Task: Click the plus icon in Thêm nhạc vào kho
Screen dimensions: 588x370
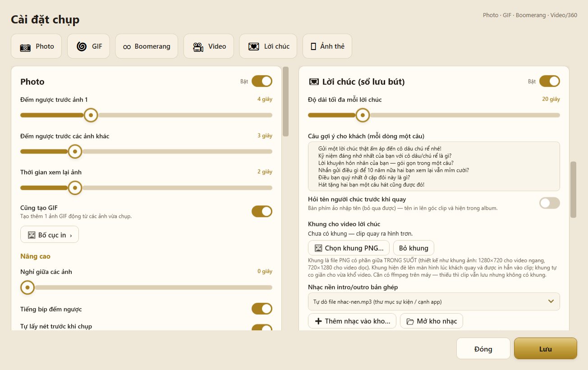Action: (x=318, y=321)
